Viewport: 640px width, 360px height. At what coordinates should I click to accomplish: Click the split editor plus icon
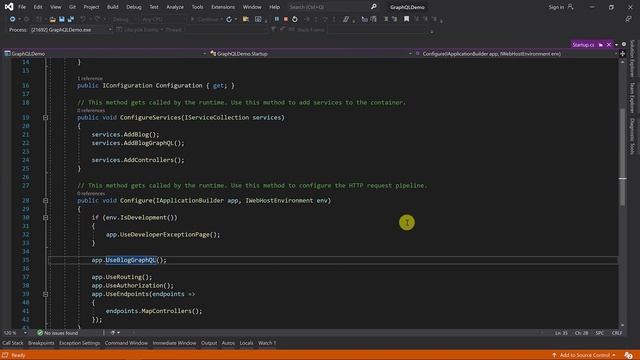coord(622,53)
